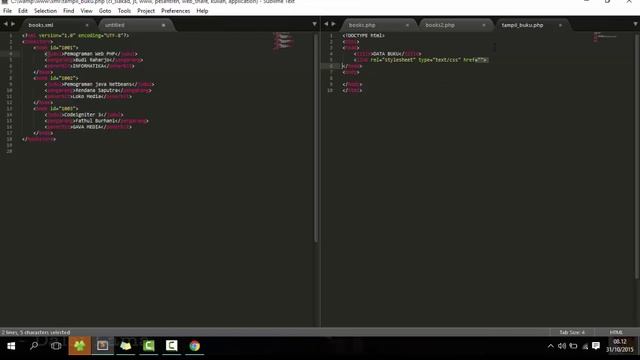Image resolution: width=640 pixels, height=360 pixels.
Task: Open left pane tab list dropdown
Action: tap(314, 24)
